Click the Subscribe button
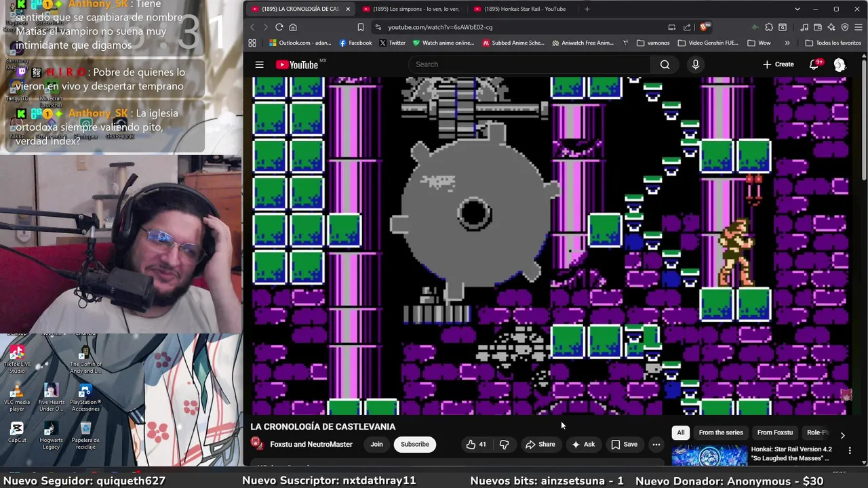Image resolution: width=868 pixels, height=488 pixels. [414, 445]
